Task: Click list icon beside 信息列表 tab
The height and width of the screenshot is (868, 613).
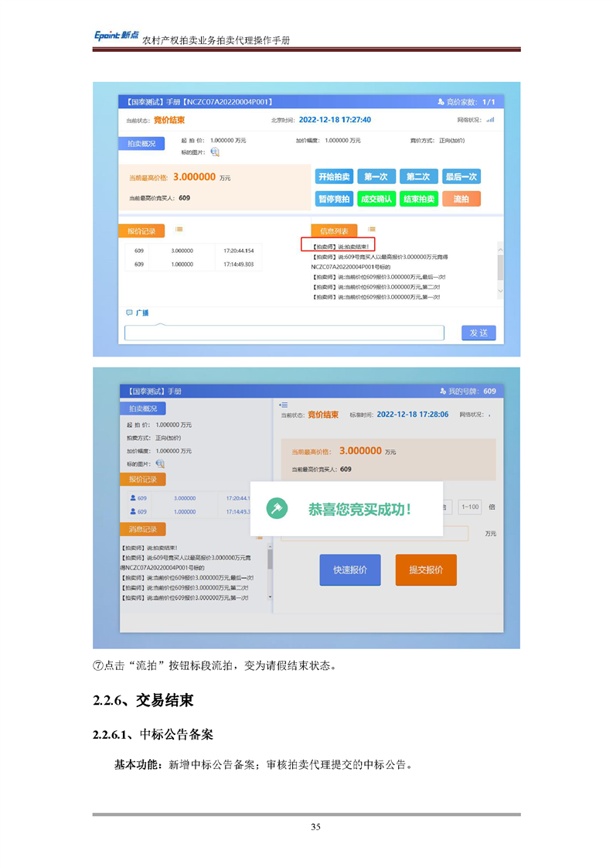Action: pos(371,230)
